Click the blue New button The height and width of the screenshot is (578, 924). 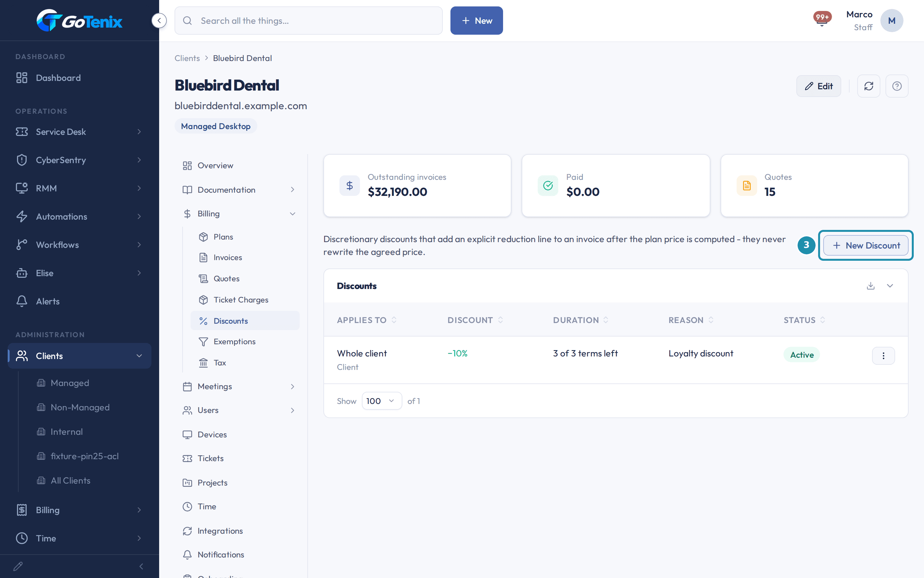coord(476,21)
